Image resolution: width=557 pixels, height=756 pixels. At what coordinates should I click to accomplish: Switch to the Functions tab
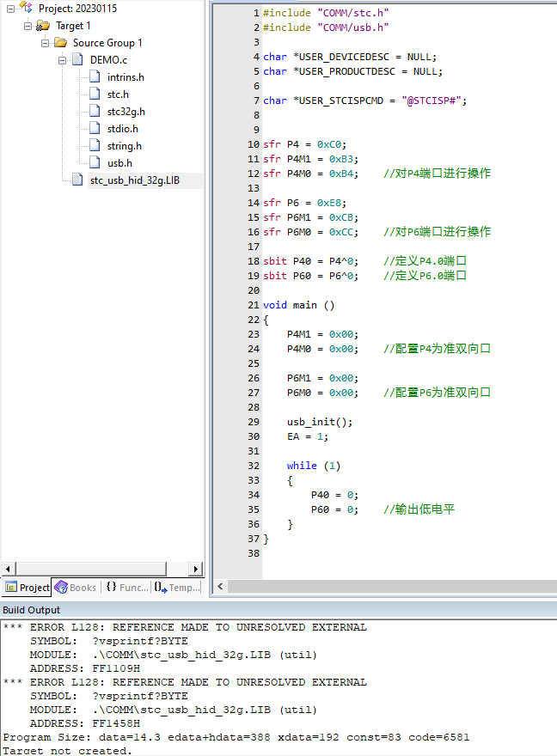[x=127, y=588]
